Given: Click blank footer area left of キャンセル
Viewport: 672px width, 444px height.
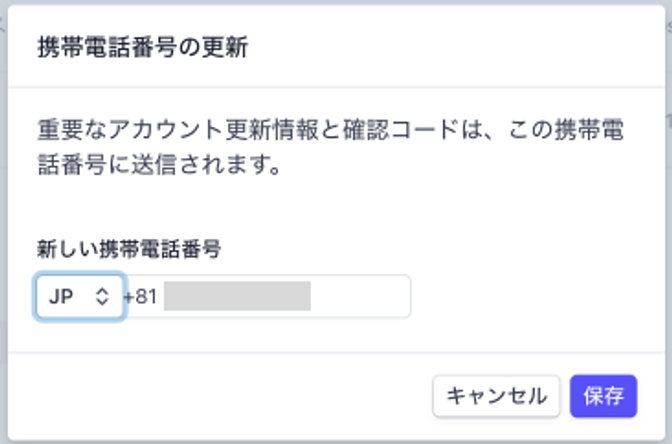Looking at the screenshot, I should click(220, 395).
